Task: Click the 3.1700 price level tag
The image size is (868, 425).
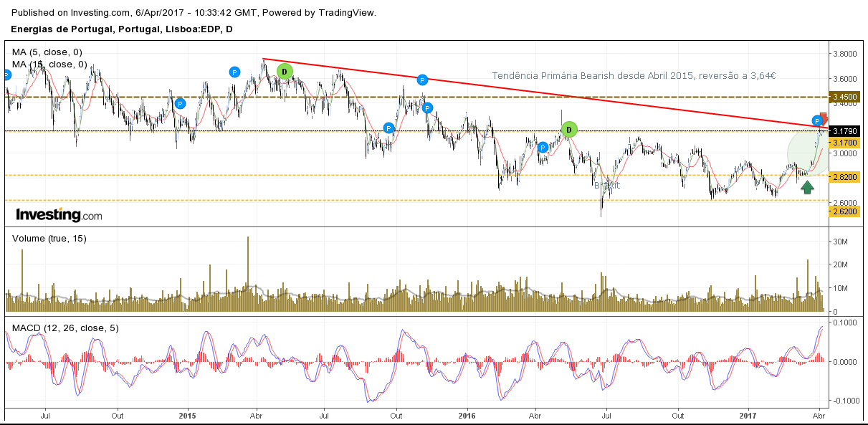Action: point(844,143)
